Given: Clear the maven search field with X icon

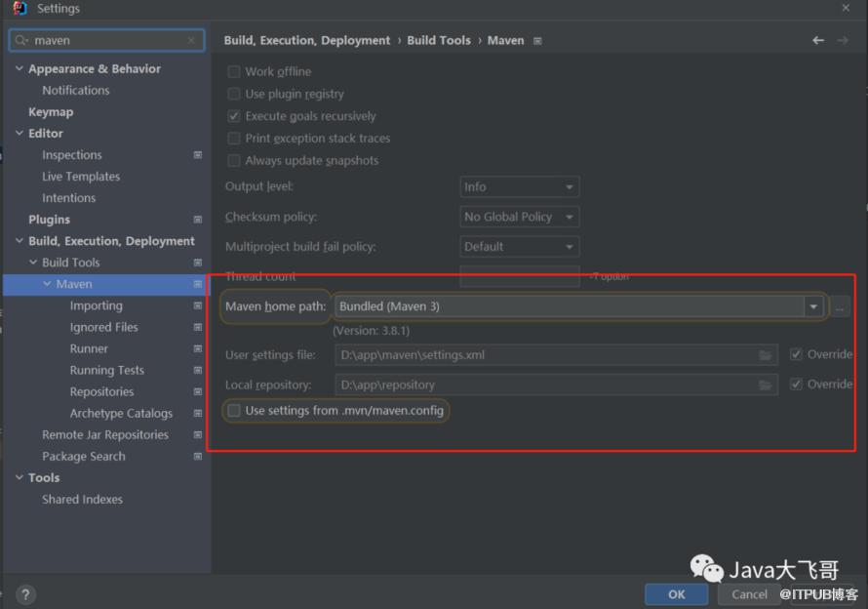Looking at the screenshot, I should coord(191,41).
